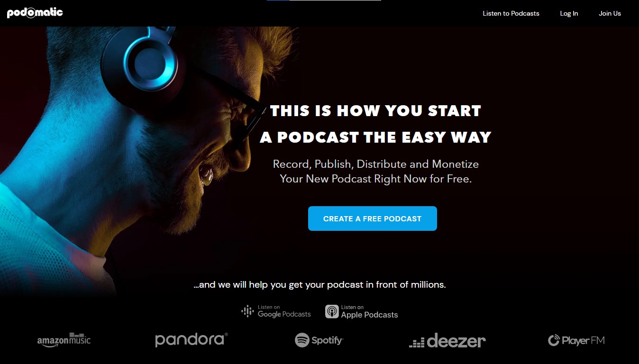Click the Google Podcasts waveform icon
The image size is (639, 364).
pos(247,311)
